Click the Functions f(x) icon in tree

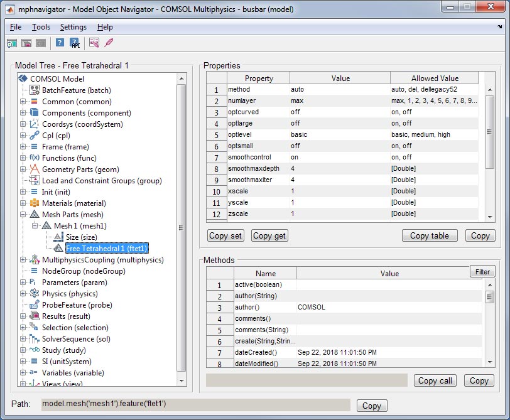[35, 158]
